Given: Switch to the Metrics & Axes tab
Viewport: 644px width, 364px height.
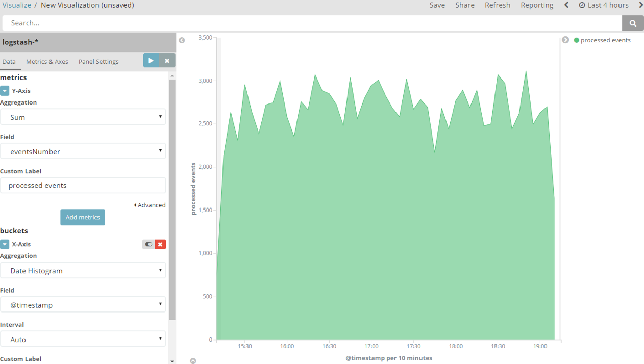Looking at the screenshot, I should coord(47,61).
